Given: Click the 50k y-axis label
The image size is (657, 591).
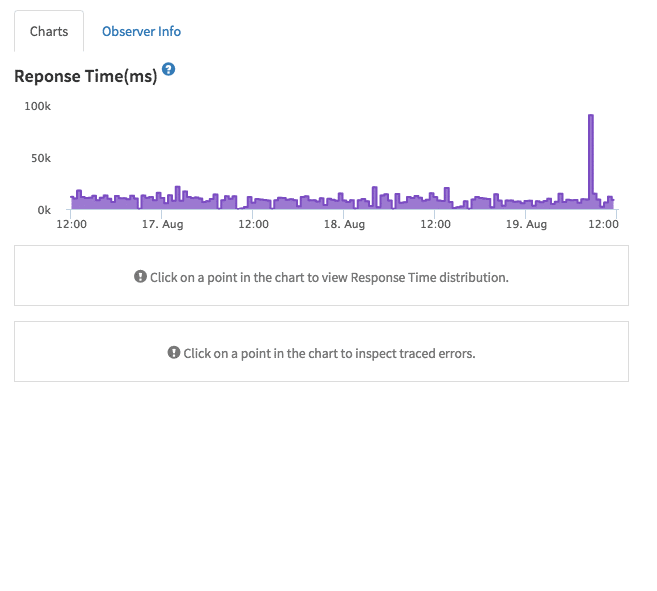Looking at the screenshot, I should (41, 158).
